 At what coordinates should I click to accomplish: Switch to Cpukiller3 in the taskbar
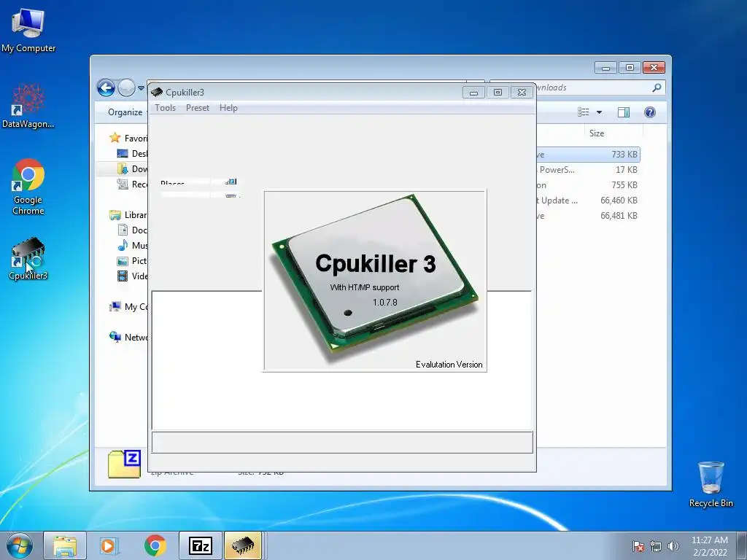pos(243,545)
